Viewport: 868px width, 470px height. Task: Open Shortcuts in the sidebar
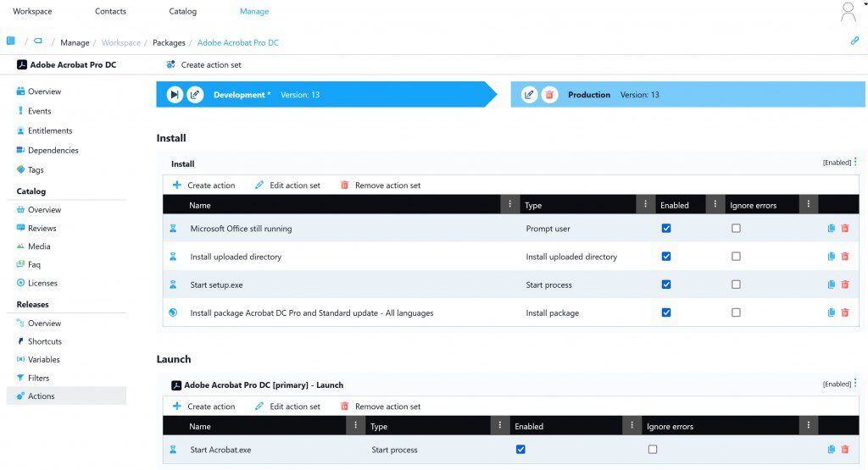(x=45, y=341)
